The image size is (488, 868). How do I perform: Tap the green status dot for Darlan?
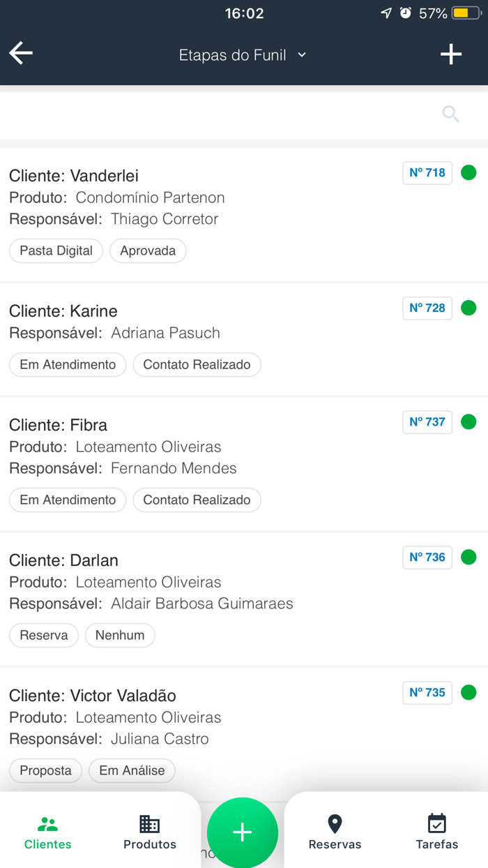pyautogui.click(x=468, y=557)
